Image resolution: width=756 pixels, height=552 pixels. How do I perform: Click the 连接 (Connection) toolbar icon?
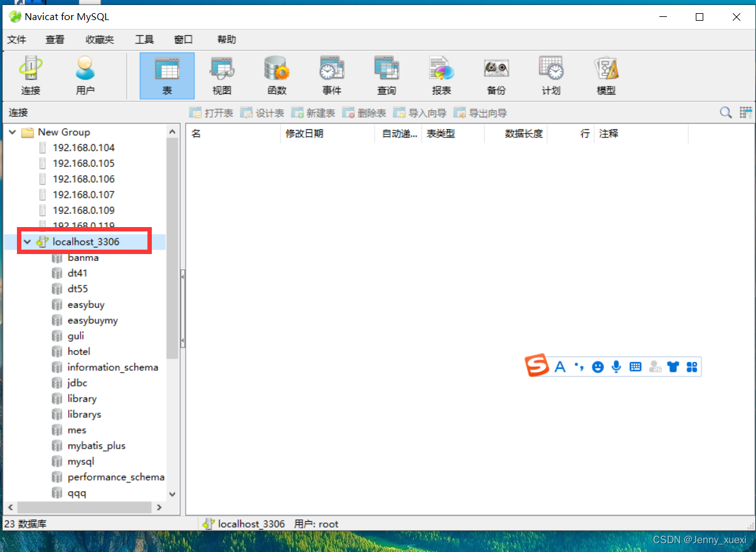[31, 76]
